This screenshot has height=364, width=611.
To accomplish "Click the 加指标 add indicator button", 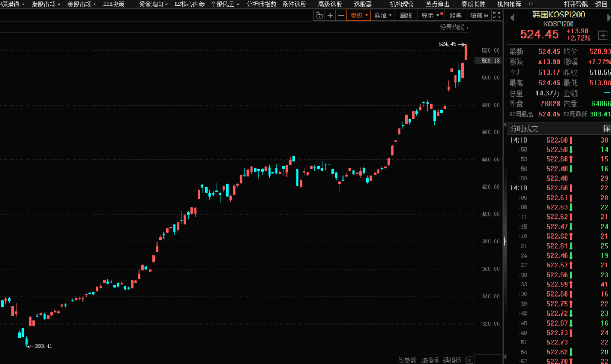I will [x=429, y=360].
